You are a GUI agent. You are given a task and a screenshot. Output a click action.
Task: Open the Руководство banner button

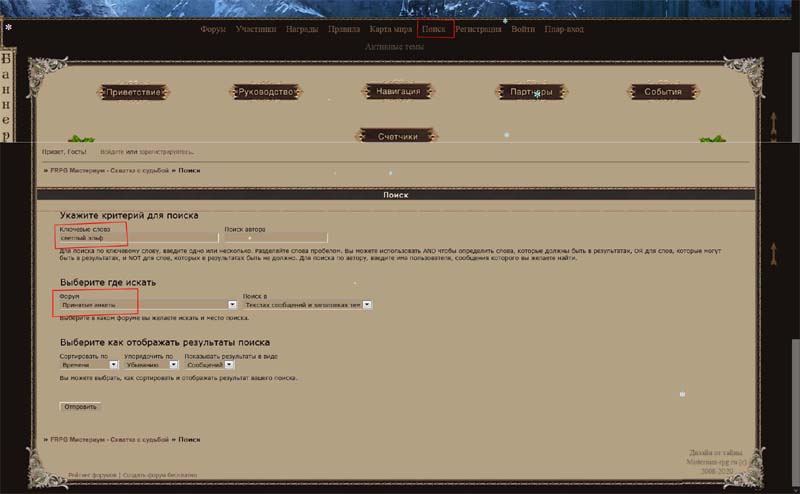[x=266, y=92]
